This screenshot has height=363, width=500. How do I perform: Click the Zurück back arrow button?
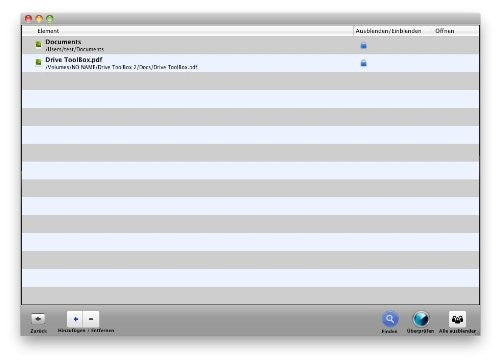tap(38, 319)
